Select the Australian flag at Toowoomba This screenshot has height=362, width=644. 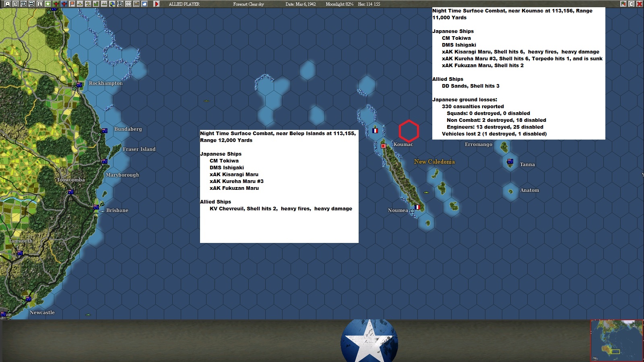click(71, 192)
